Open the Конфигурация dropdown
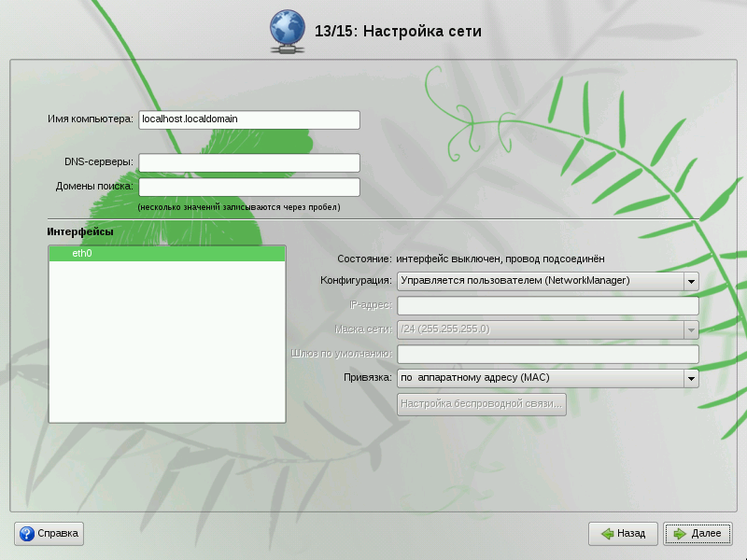This screenshot has height=560, width=747. 547,281
